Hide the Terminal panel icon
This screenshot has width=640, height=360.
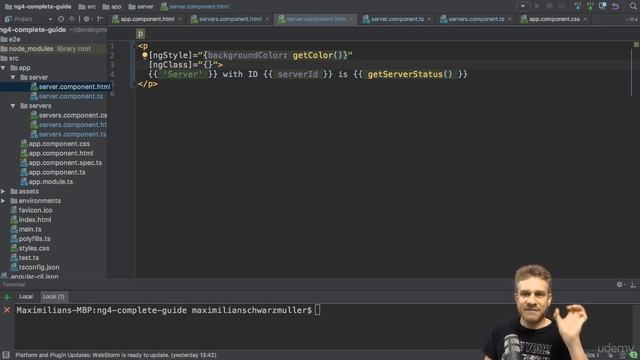tap(633, 284)
